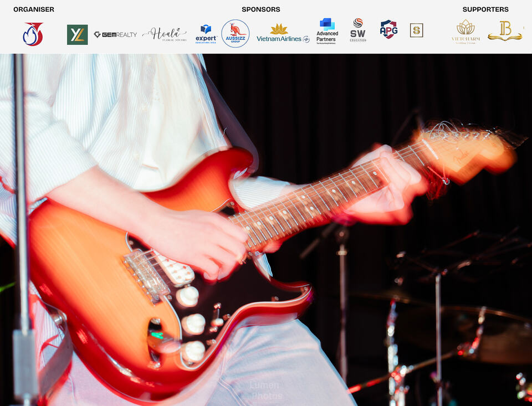Image resolution: width=532 pixels, height=406 pixels.
Task: Click the ORGANISER heading
Action: tap(34, 9)
